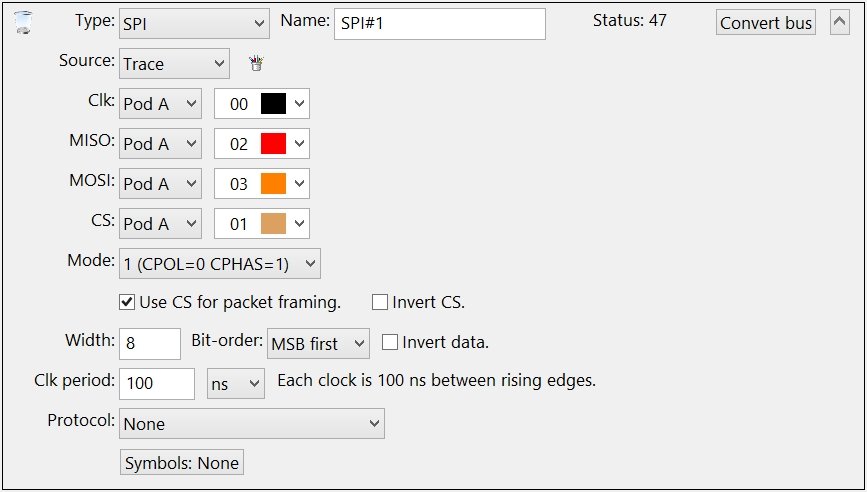The width and height of the screenshot is (867, 492).
Task: Click the Name field containing SPI#1
Action: tap(439, 23)
